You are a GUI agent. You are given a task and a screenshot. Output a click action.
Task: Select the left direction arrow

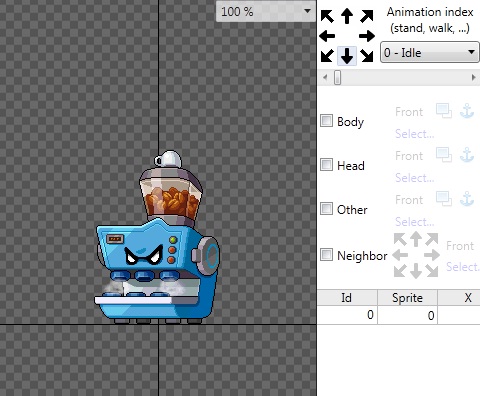tap(327, 36)
